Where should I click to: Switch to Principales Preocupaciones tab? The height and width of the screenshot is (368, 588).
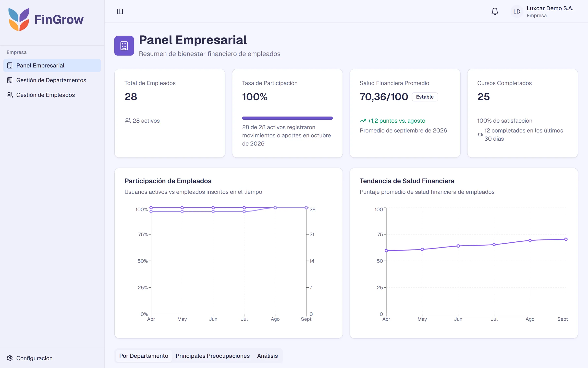tap(212, 356)
